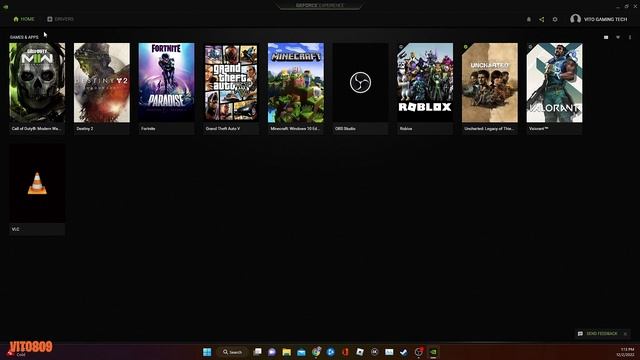This screenshot has height=360, width=640.
Task: Click the 'OBS Studio' title label
Action: 345,129
